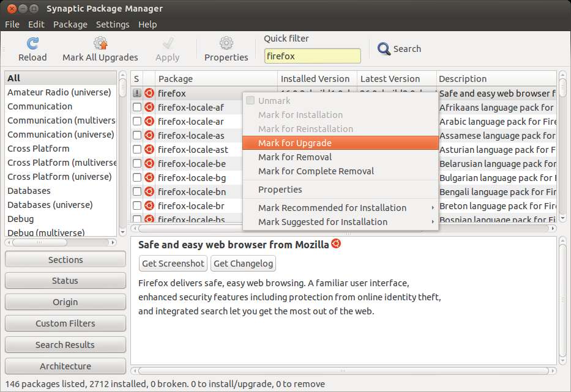Choose Mark for Removal in context menu
Viewport: 571px width, 392px height.
click(340, 157)
